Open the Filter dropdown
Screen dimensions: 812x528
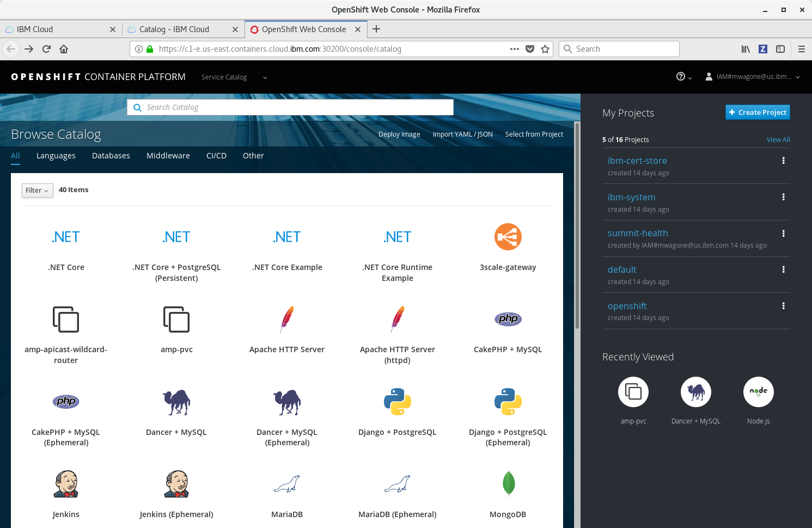(38, 191)
